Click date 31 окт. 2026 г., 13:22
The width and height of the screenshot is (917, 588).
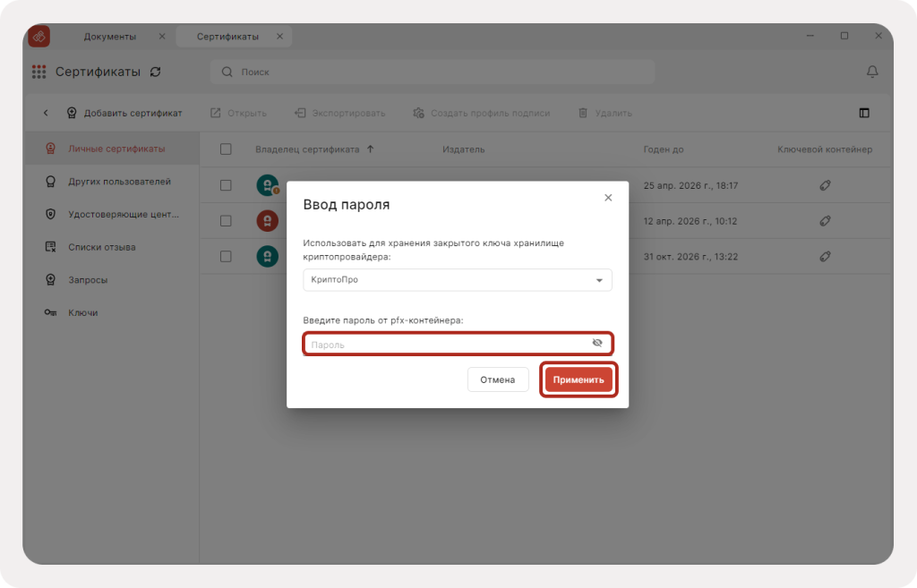click(x=690, y=257)
